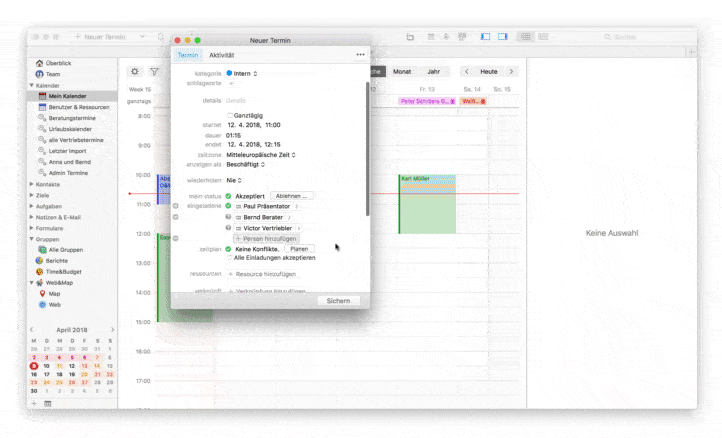Open the Karl Müller calendar event
Viewport: 722px width, 438px height.
click(x=427, y=204)
